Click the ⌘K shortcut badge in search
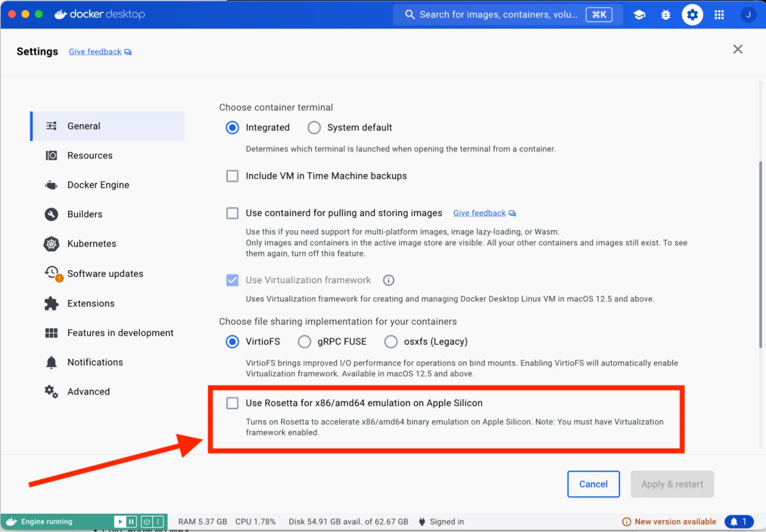Viewport: 766px width, 532px height. pyautogui.click(x=599, y=14)
